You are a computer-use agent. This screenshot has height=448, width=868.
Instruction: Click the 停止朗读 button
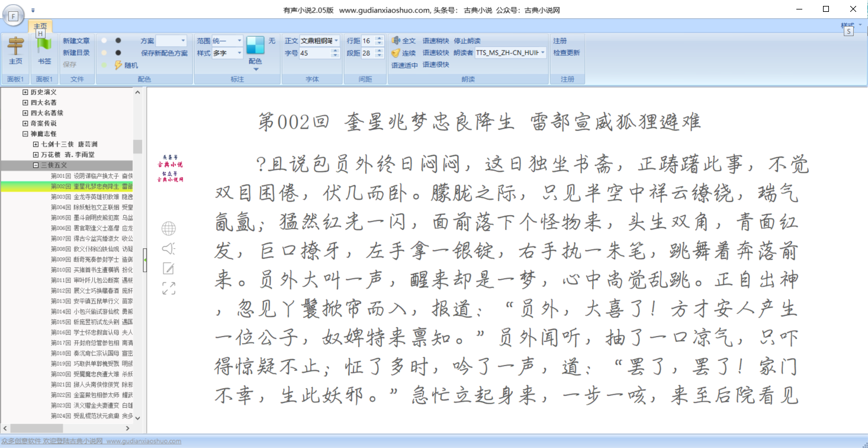coord(467,41)
